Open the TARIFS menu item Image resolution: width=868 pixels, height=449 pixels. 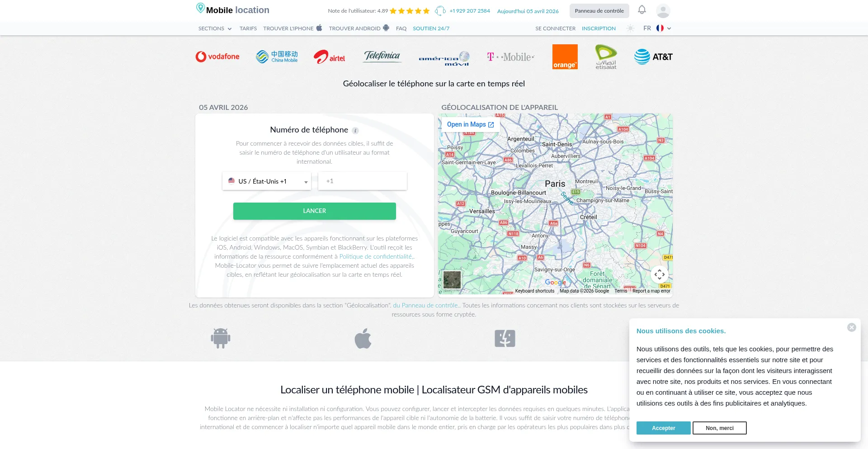click(248, 28)
